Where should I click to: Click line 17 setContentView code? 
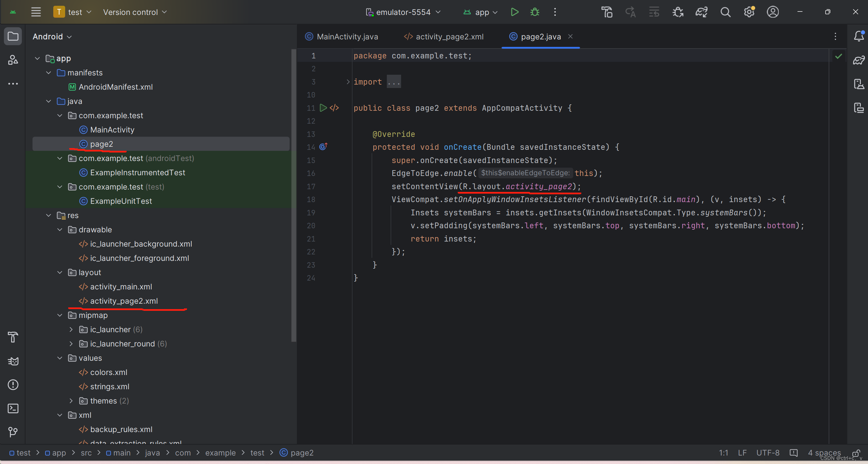click(x=486, y=186)
